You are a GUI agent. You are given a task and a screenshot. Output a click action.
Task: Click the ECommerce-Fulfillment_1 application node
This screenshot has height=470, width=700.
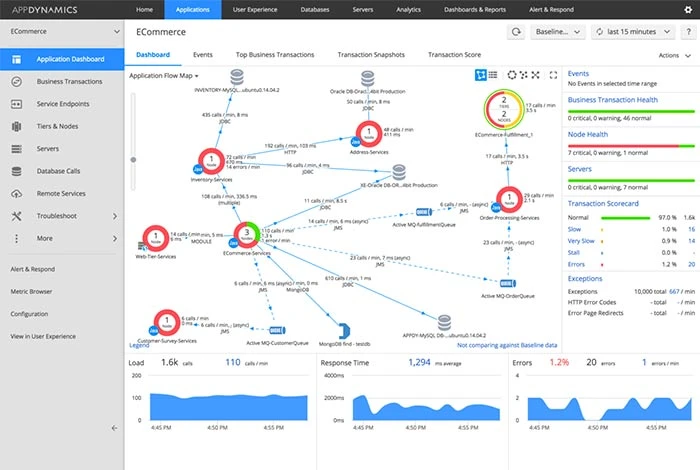click(504, 110)
